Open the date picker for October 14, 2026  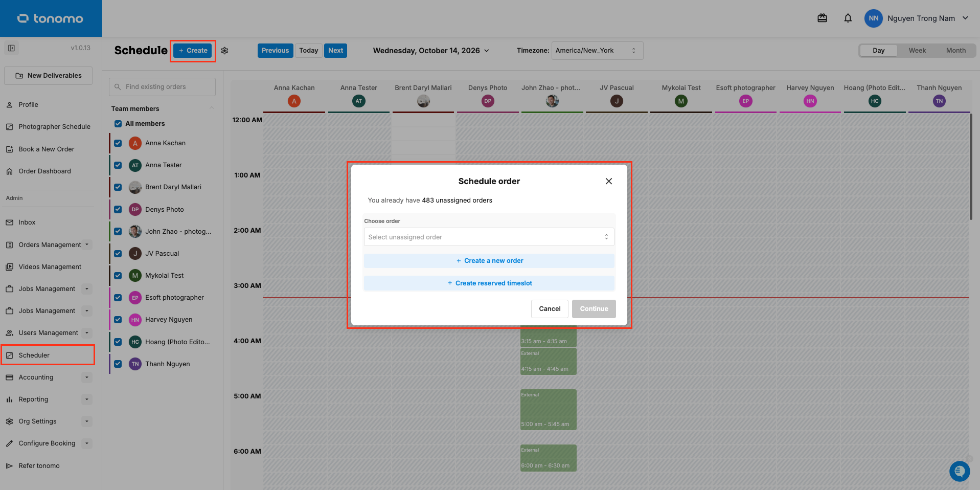[x=431, y=51]
